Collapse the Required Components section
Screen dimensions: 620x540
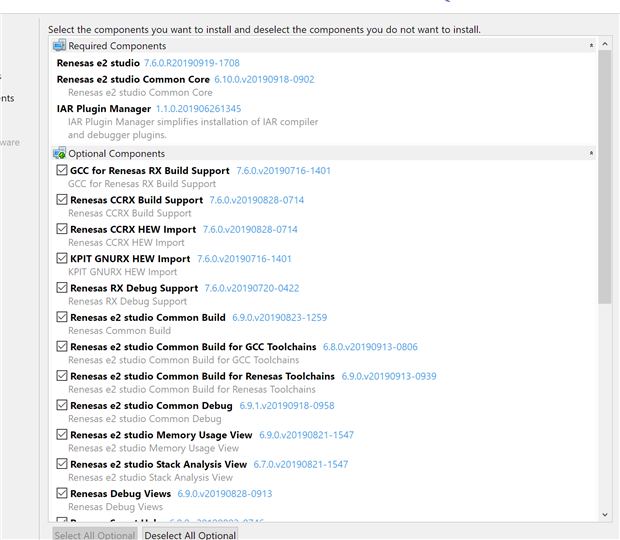pyautogui.click(x=591, y=45)
